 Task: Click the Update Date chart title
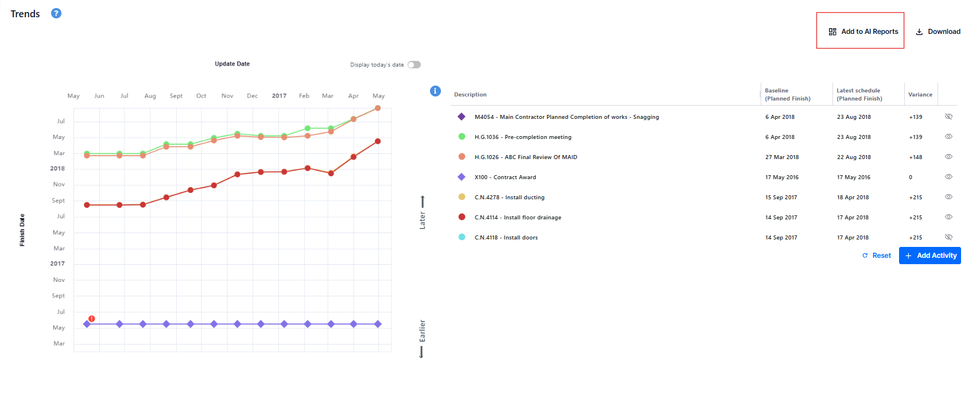[x=233, y=64]
